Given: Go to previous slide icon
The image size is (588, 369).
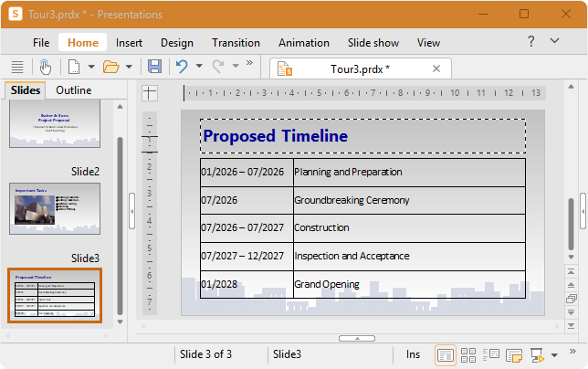Looking at the screenshot, I should coord(572,285).
